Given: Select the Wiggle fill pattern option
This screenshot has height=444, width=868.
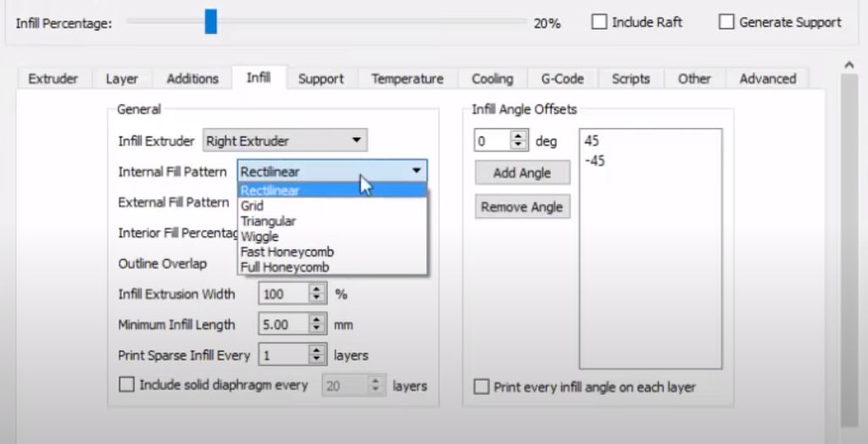Looking at the screenshot, I should [x=259, y=236].
